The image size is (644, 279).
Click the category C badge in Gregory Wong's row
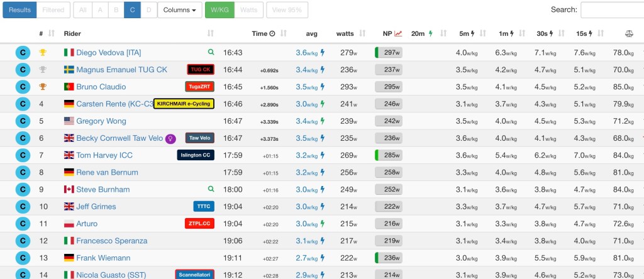(22, 121)
